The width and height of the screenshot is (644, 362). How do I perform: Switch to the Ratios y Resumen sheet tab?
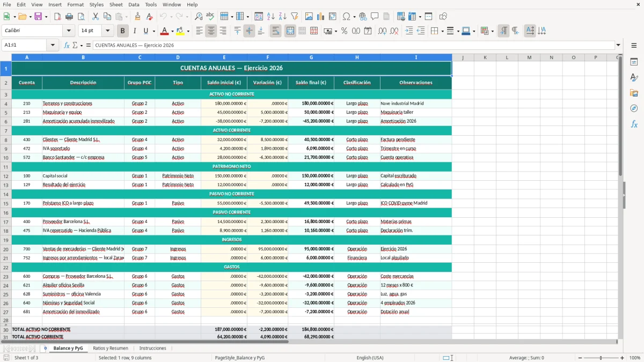(111, 348)
